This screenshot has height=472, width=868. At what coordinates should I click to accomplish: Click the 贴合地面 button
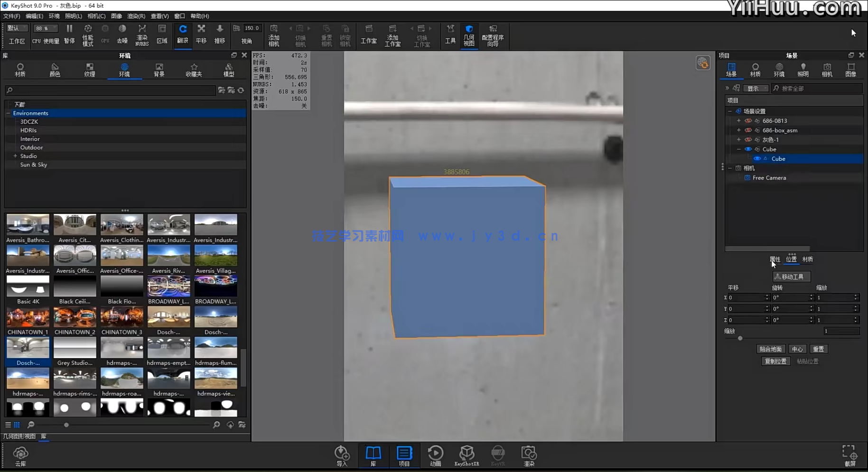tap(770, 349)
